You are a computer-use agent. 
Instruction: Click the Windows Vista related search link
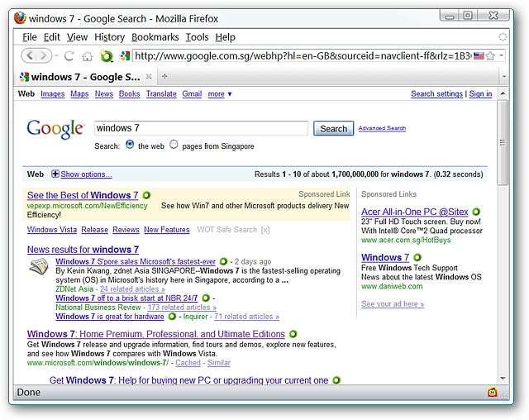pos(52,229)
